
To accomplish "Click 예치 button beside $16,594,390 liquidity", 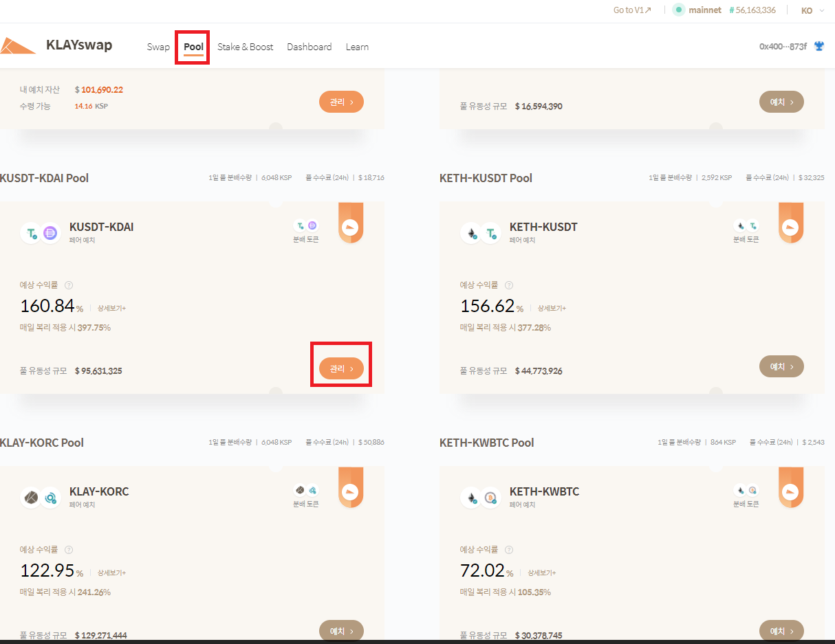I will [781, 102].
